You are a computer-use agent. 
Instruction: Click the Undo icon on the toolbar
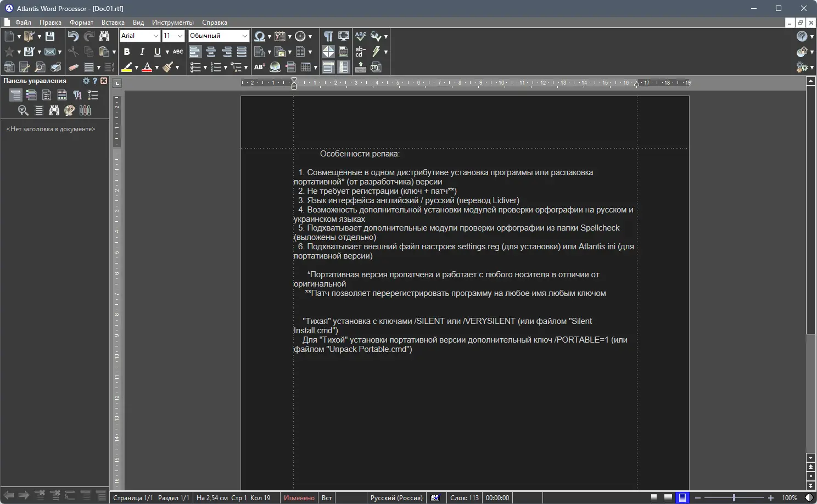(72, 36)
